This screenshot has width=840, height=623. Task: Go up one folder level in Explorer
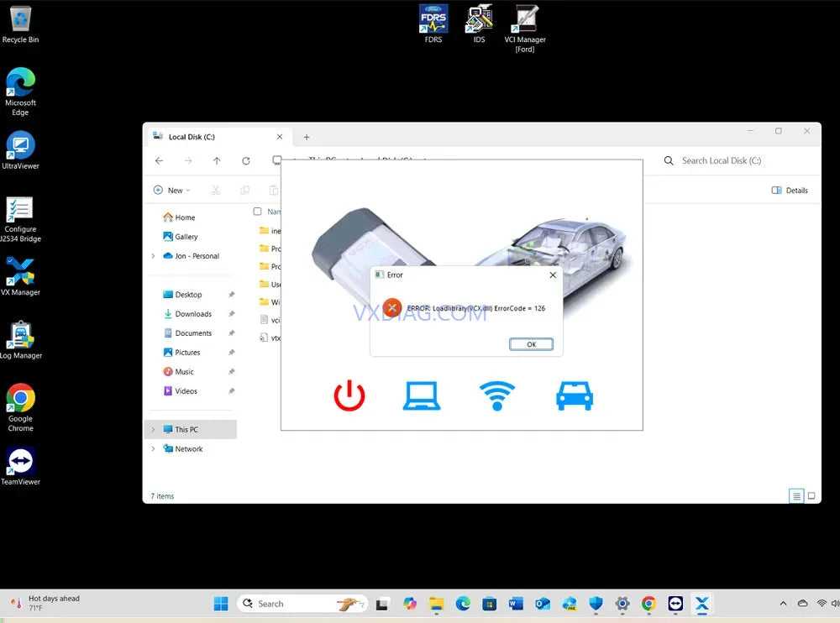217,160
